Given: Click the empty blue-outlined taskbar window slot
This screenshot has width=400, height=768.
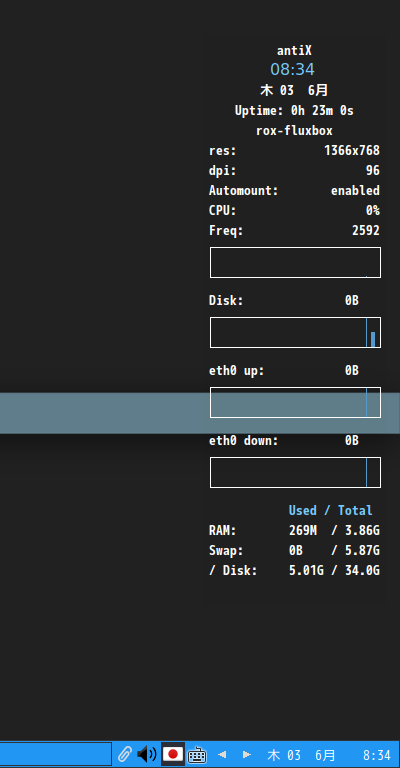Looking at the screenshot, I should point(55,754).
